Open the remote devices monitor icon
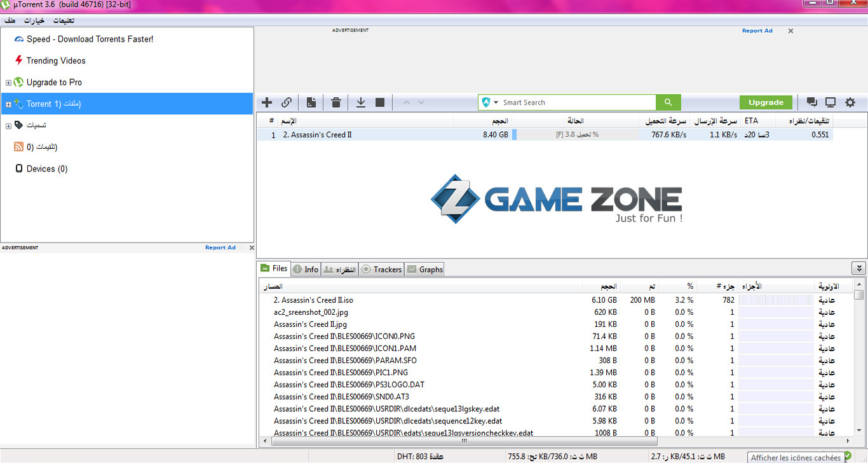Image resolution: width=868 pixels, height=463 pixels. [x=831, y=102]
